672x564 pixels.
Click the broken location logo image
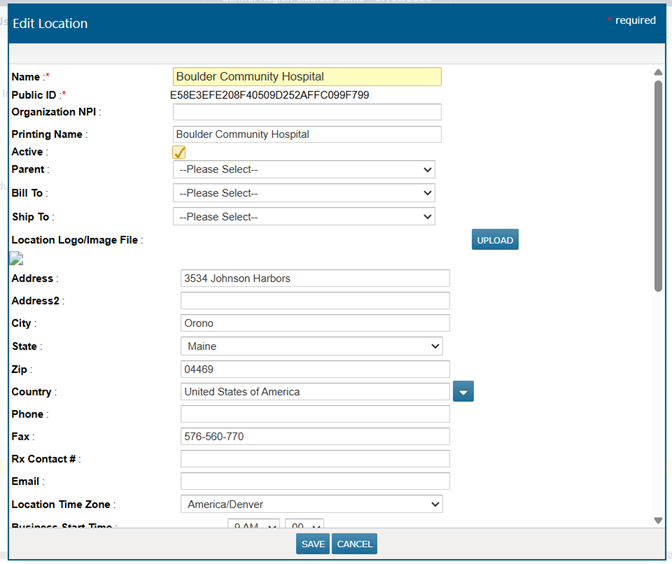17,258
